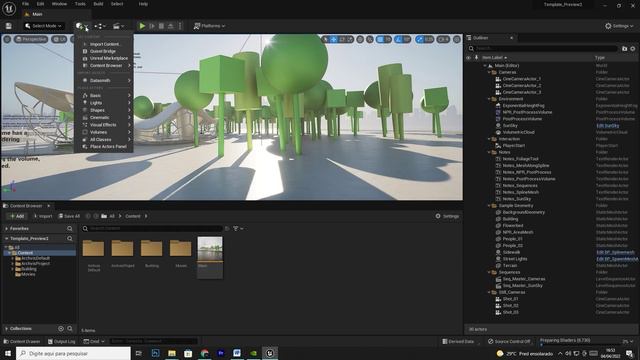The width and height of the screenshot is (640, 360).
Task: Open the Cinematics clapperboard dropdown
Action: tap(118, 26)
